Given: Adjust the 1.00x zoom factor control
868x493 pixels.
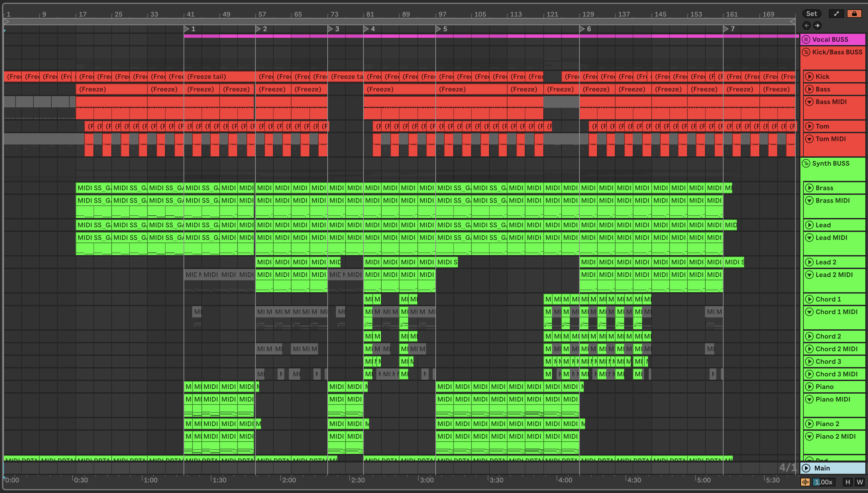Looking at the screenshot, I should point(824,482).
